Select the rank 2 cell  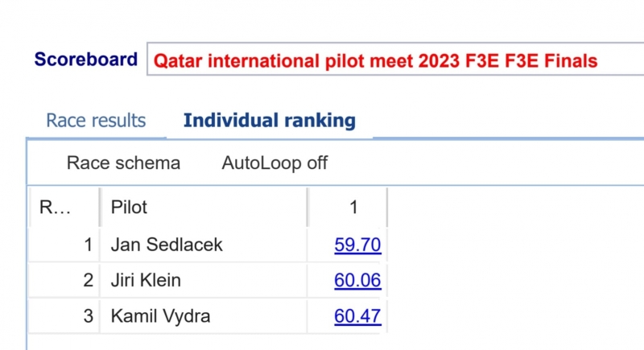(64, 281)
